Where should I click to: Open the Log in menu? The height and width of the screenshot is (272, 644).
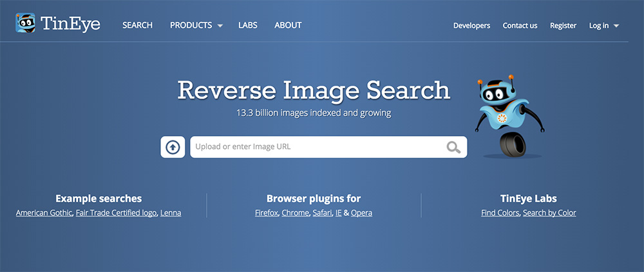tap(599, 26)
